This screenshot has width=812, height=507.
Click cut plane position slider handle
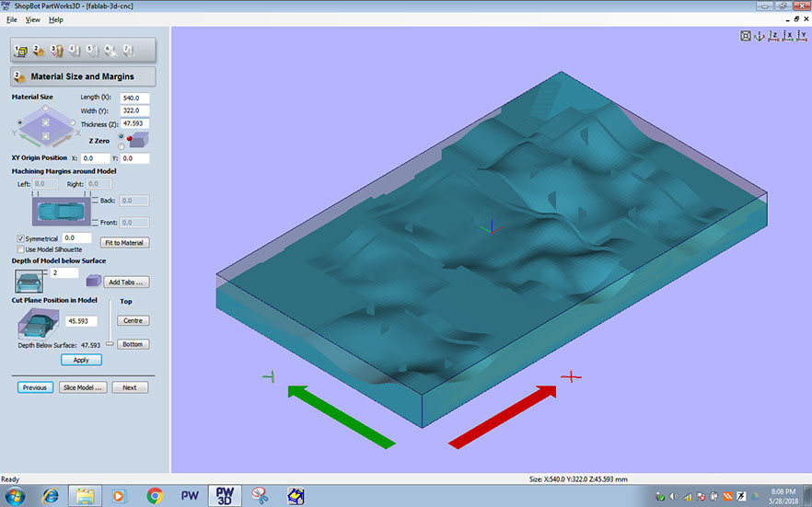tap(110, 343)
